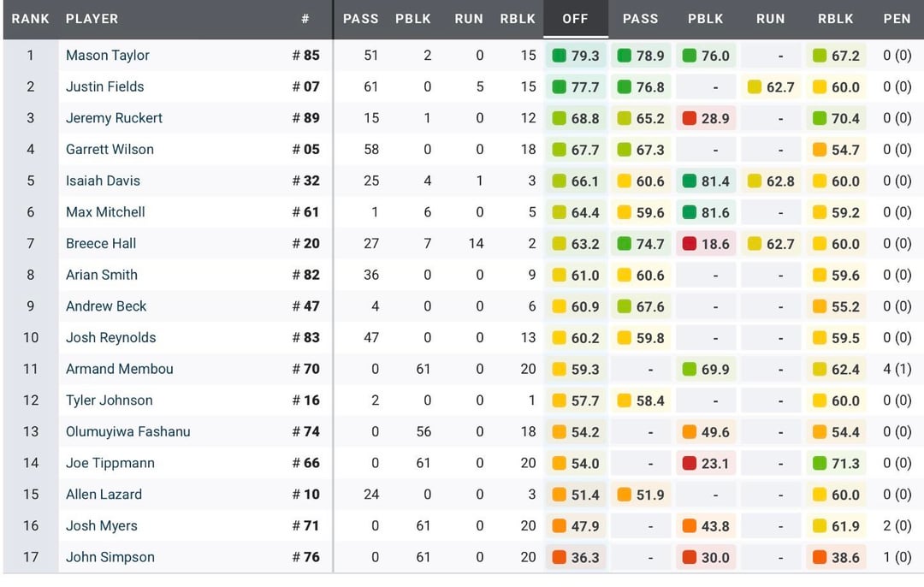Open Olumuyiwa Fashanu's profile link

coord(128,432)
